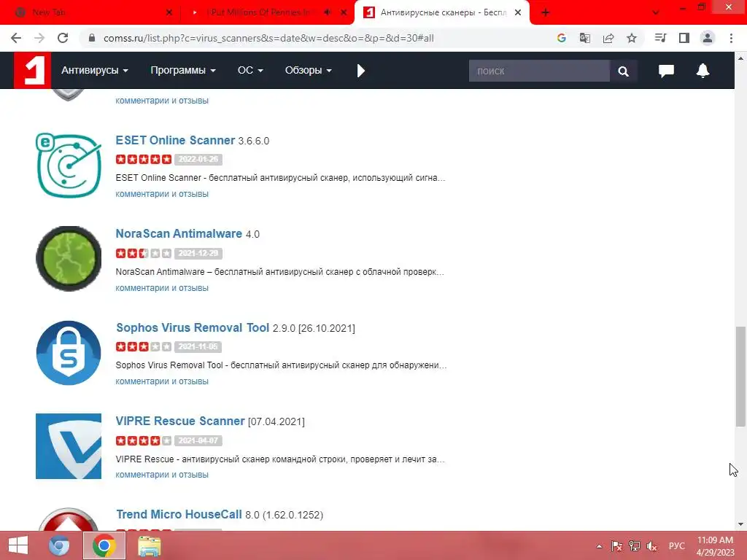Screen dimensions: 747x560
Task: Click the ESET Online Scanner logo
Action: (69, 166)
